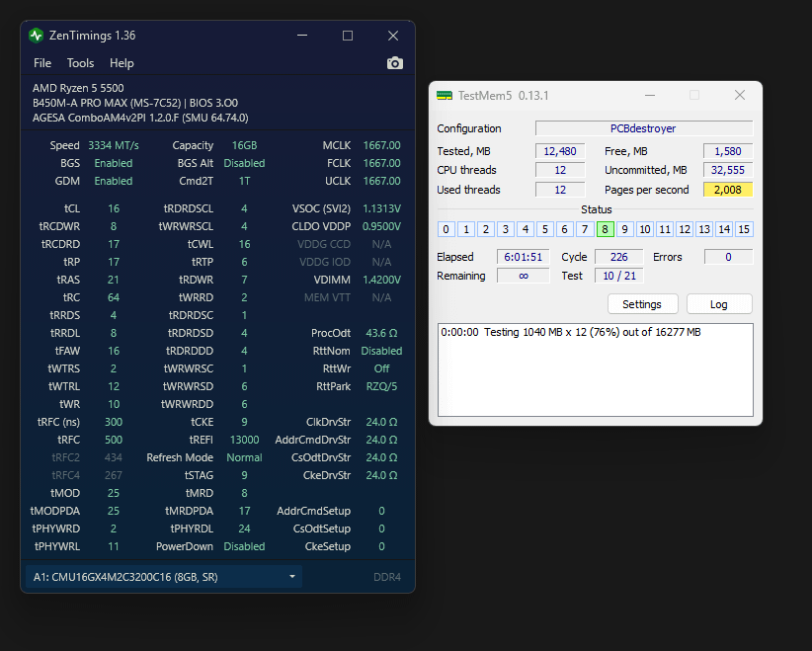Click the camera screenshot icon in ZenTimings
The width and height of the screenshot is (812, 651).
395,63
